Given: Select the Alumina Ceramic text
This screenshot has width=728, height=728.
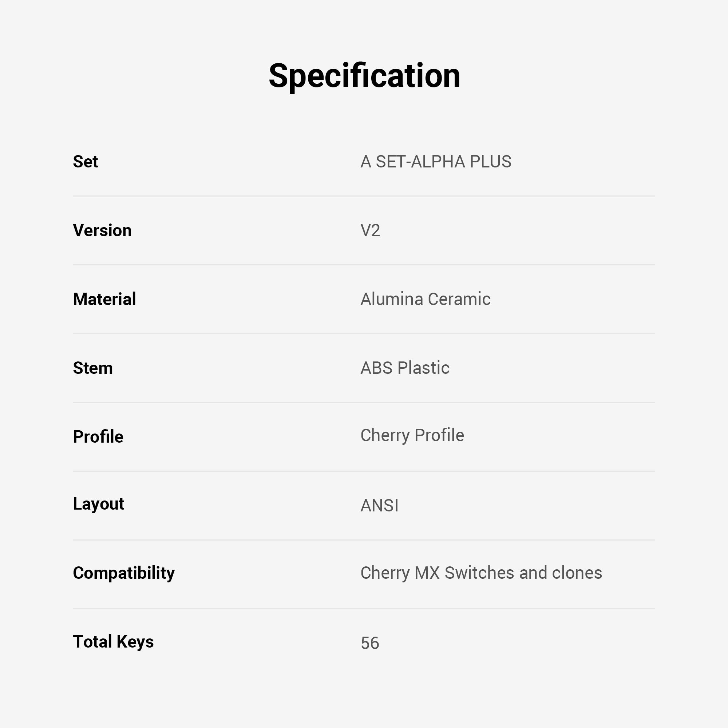Looking at the screenshot, I should (x=426, y=299).
